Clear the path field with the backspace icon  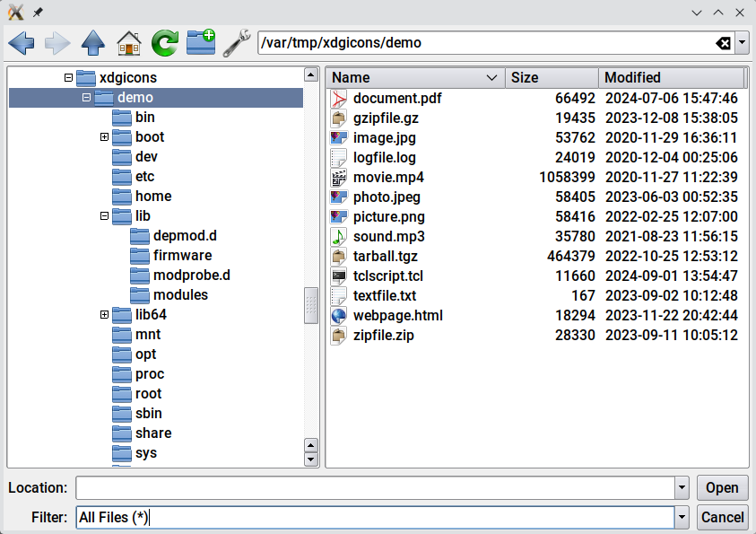click(x=723, y=43)
